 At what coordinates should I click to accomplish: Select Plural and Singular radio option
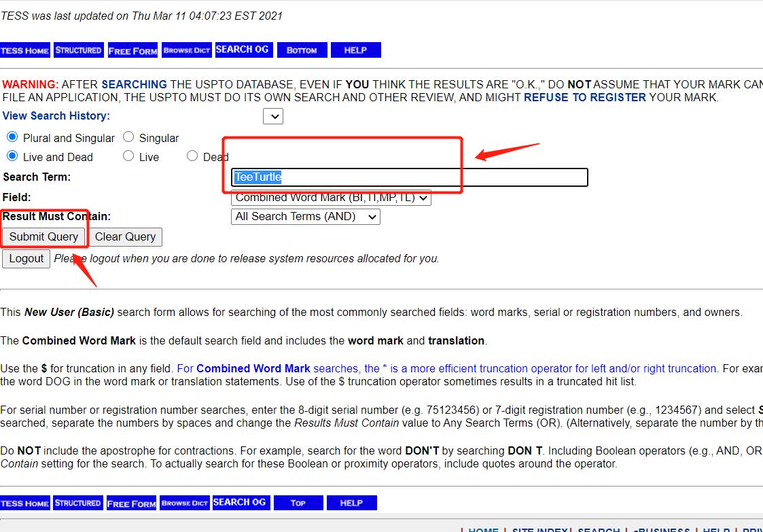(12, 137)
